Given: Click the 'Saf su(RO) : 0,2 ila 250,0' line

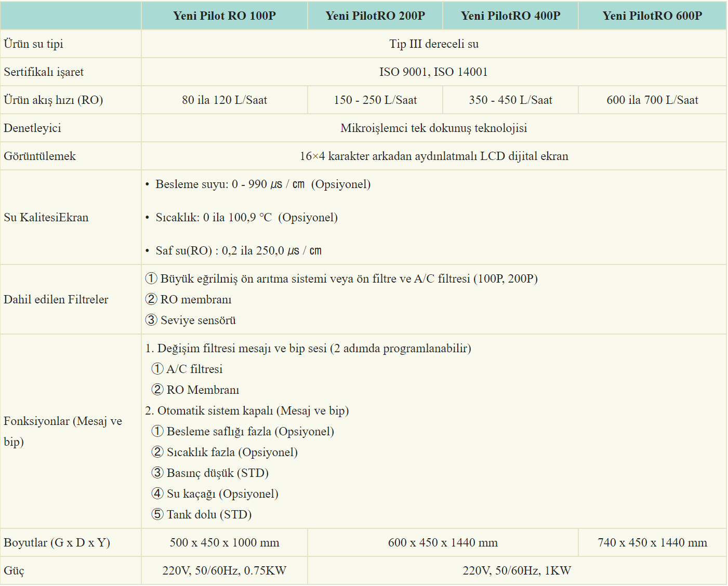Looking at the screenshot, I should pyautogui.click(x=239, y=250).
